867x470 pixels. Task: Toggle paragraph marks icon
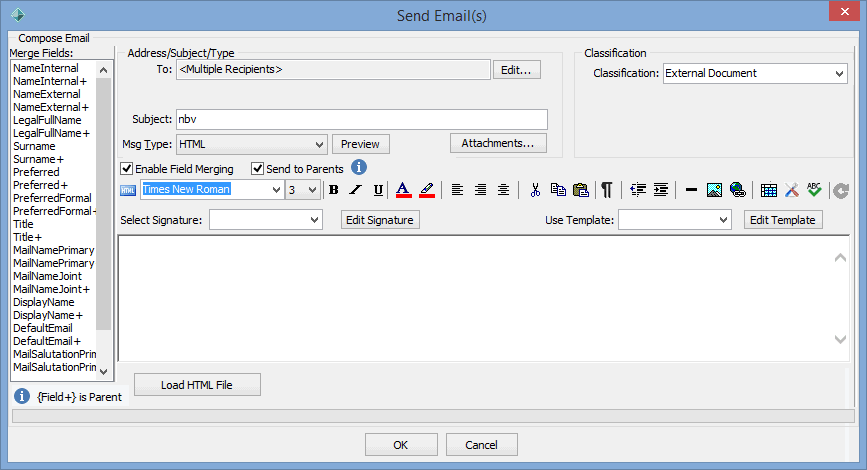click(607, 190)
